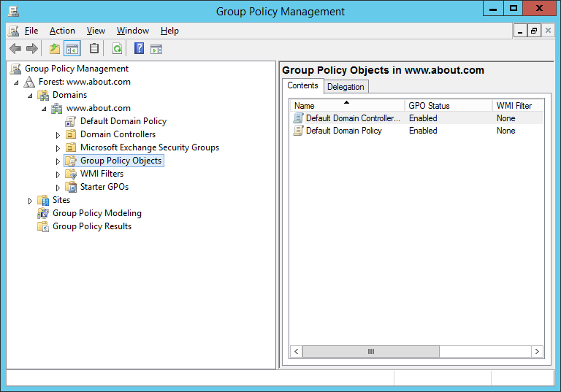Open the View menu

coord(96,31)
